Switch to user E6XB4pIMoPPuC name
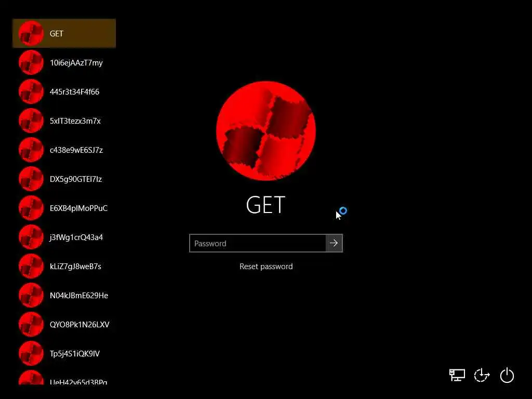The height and width of the screenshot is (399, 532). tap(78, 208)
